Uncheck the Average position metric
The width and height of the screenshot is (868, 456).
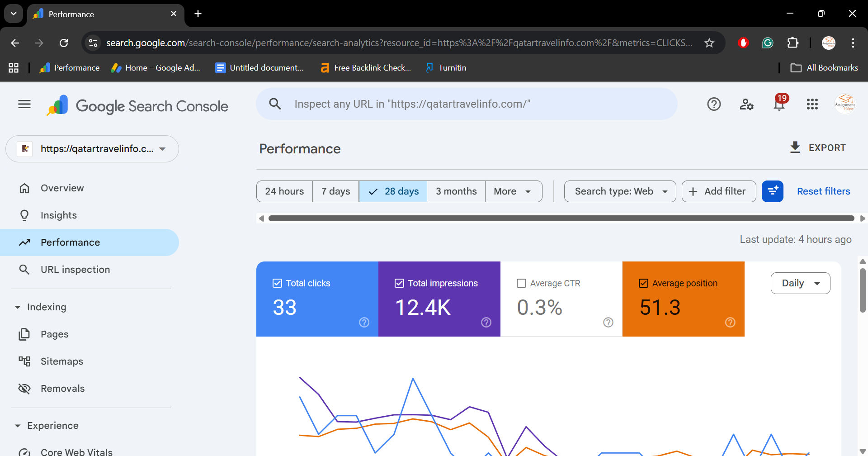pos(643,283)
